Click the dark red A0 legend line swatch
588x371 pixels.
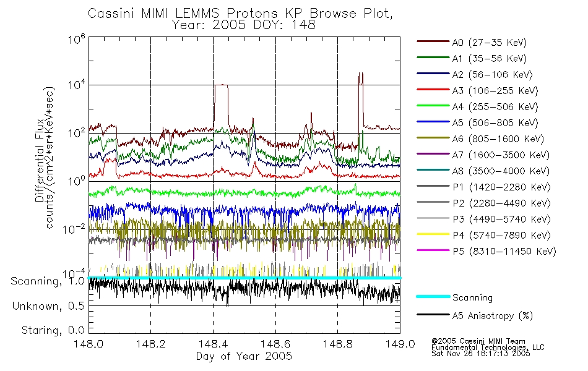coord(433,41)
